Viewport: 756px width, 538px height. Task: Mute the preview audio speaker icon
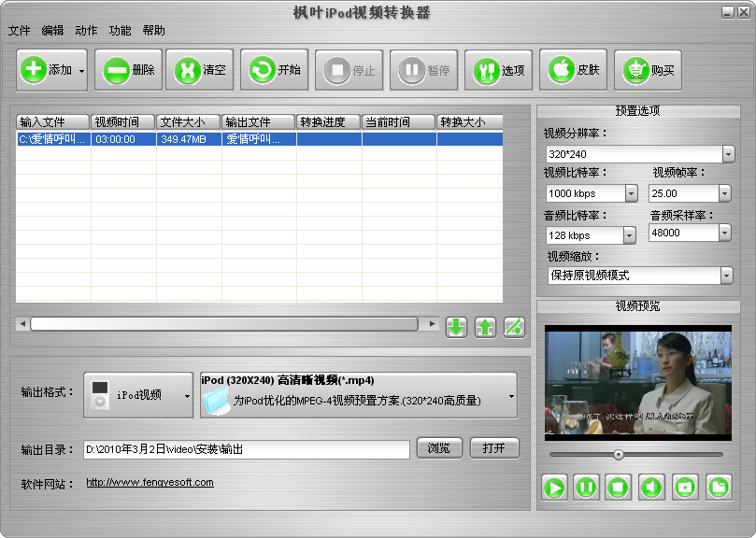click(x=651, y=488)
